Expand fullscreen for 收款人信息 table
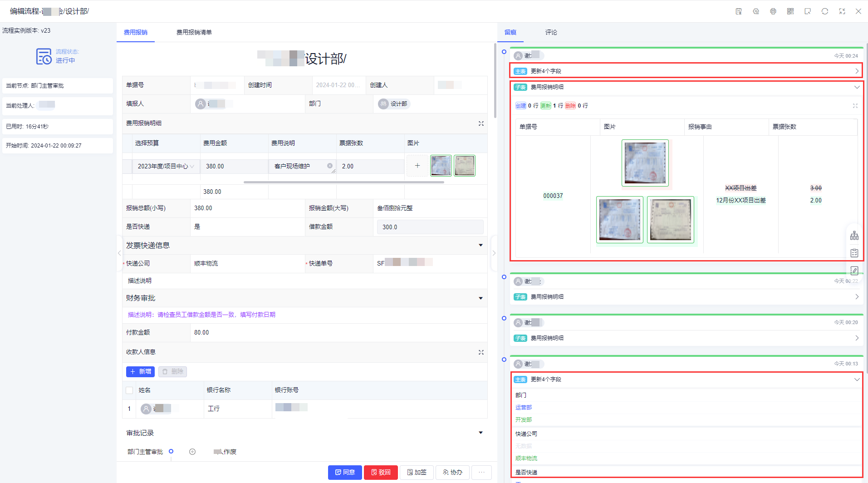The width and height of the screenshot is (868, 483). coord(481,352)
